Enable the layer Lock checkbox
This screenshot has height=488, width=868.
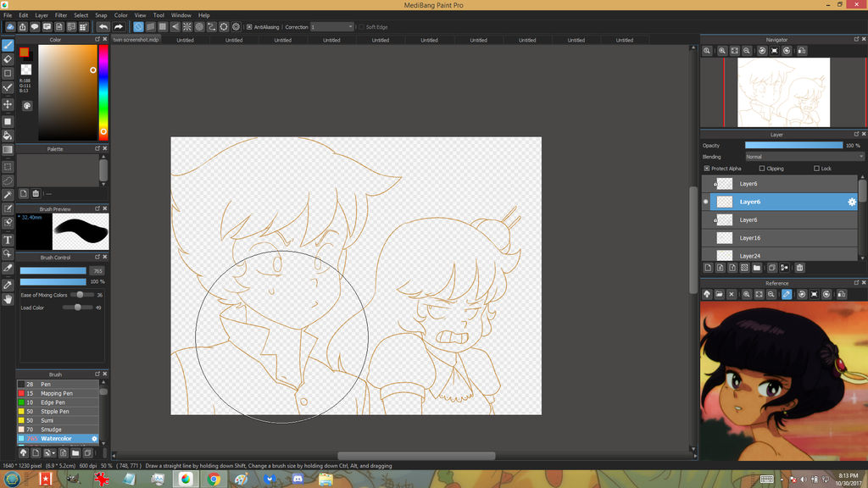tap(816, 169)
